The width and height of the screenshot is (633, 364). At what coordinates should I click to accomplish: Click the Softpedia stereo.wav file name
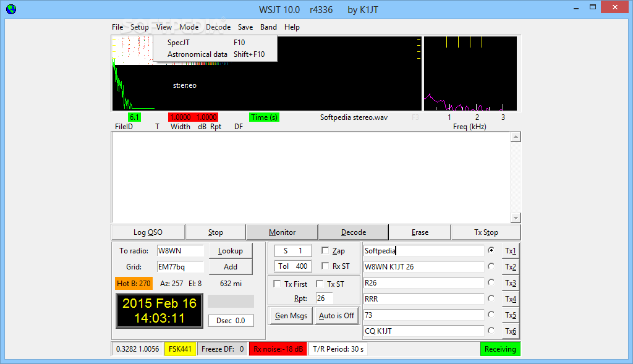[x=354, y=117]
